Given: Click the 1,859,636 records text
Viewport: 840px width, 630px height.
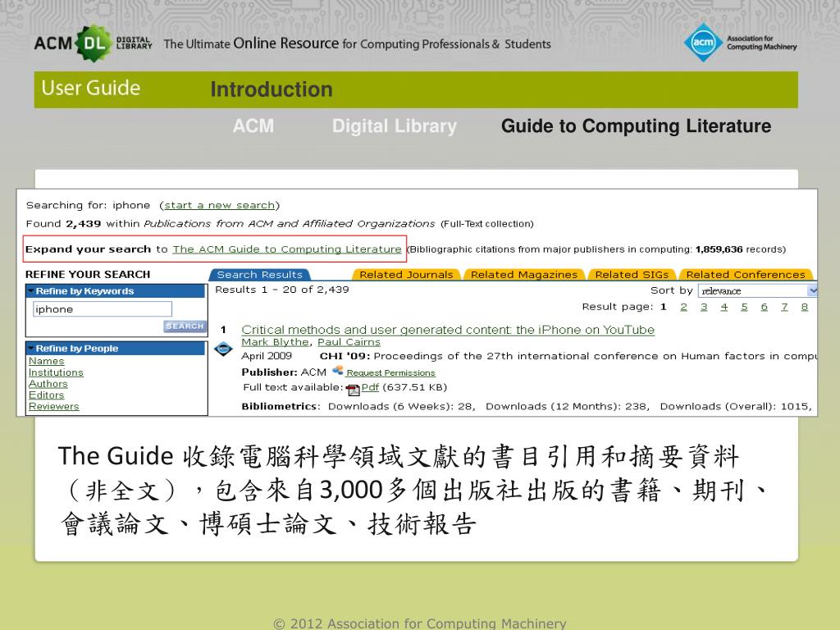Looking at the screenshot, I should [741, 249].
